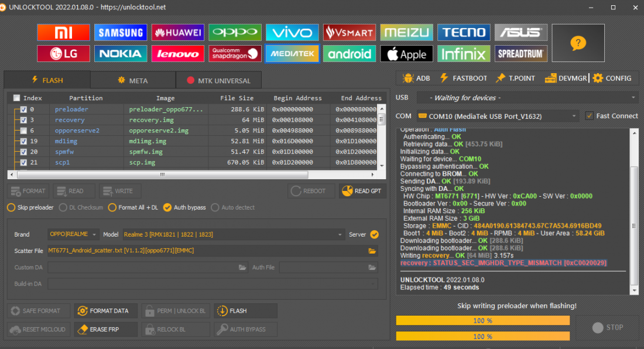Open the LG brand section
This screenshot has height=349, width=644.
pos(63,54)
